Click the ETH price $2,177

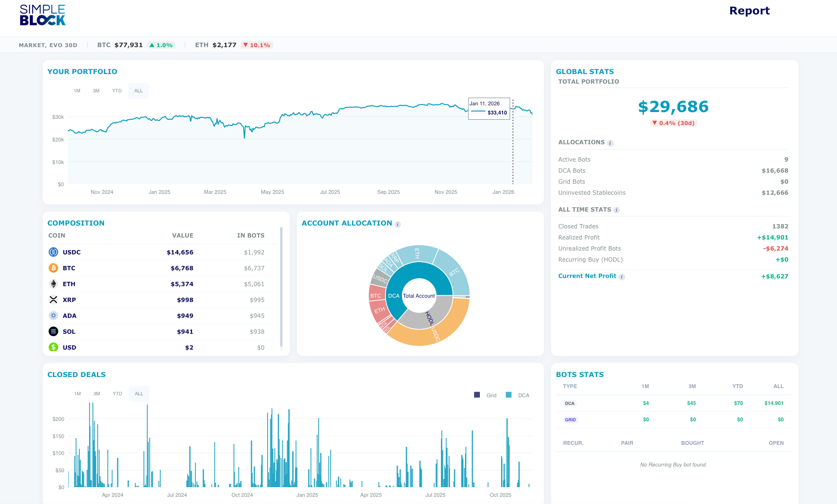pos(224,45)
